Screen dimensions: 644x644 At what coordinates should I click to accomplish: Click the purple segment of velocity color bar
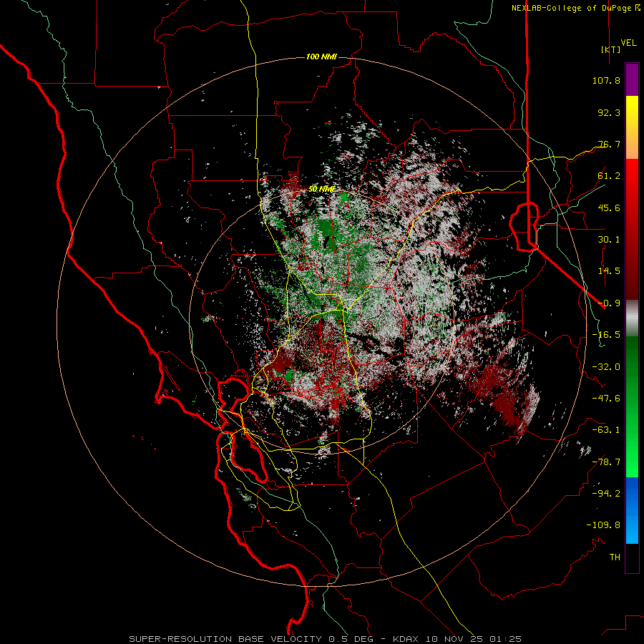click(x=632, y=80)
